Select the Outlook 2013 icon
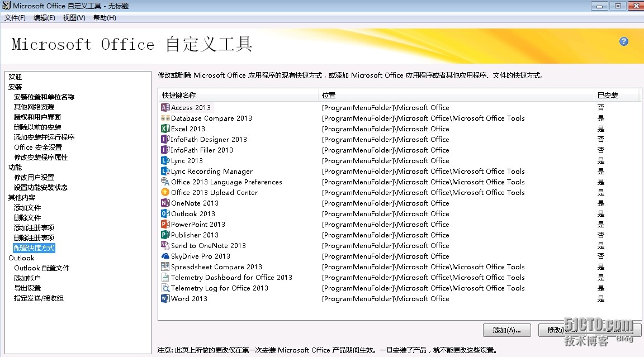 pyautogui.click(x=165, y=214)
